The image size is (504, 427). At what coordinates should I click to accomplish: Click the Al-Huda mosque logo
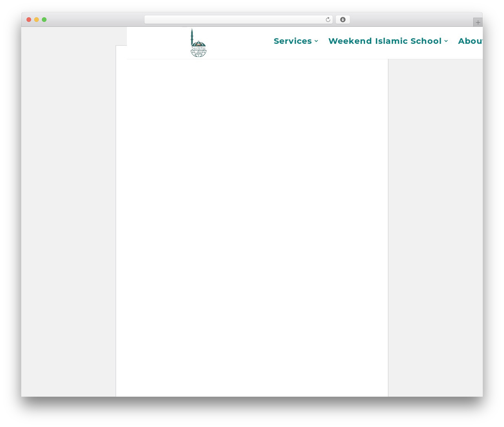[198, 43]
